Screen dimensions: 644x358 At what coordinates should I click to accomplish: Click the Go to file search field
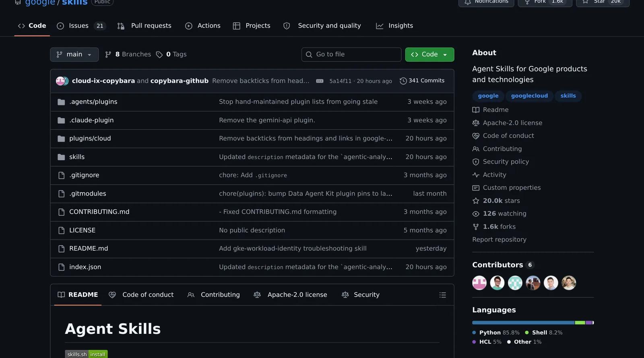coord(351,54)
